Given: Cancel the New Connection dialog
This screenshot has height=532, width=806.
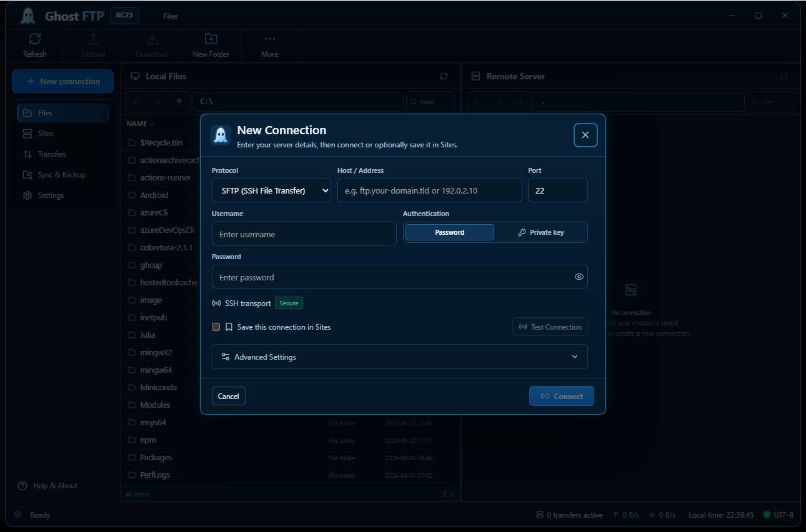Looking at the screenshot, I should (x=229, y=396).
